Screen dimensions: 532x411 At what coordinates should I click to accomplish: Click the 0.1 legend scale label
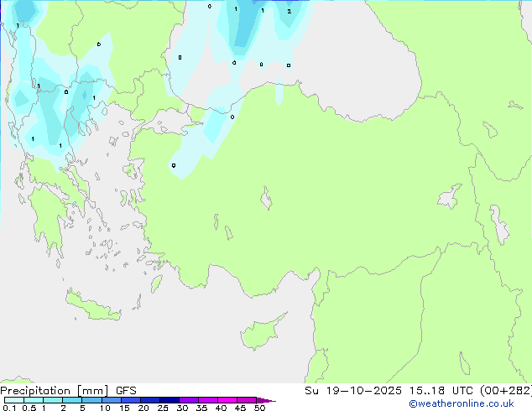(9, 408)
